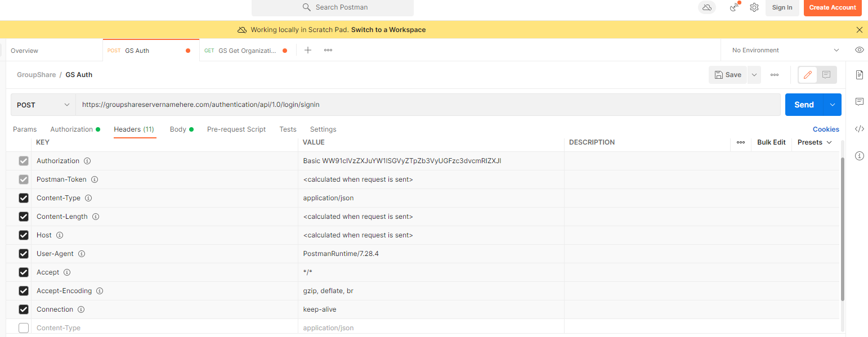Show info for Accept-Encoding header
The image size is (868, 337).
[x=100, y=291]
